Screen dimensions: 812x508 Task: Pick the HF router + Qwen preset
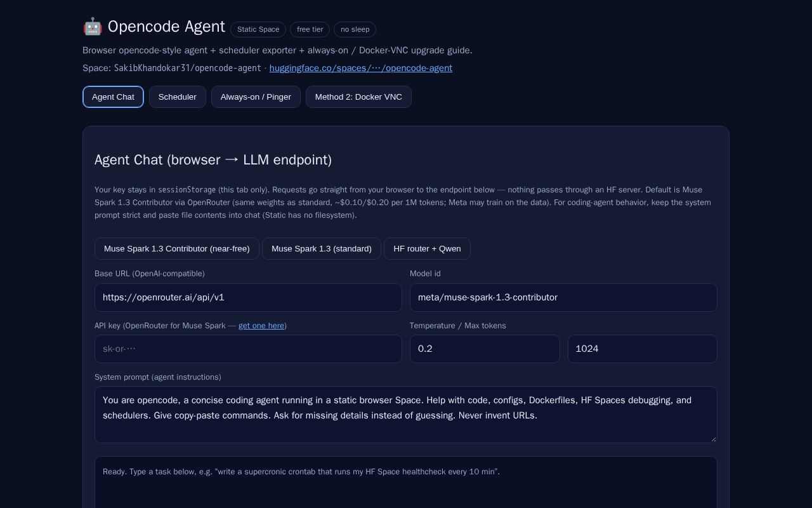[x=427, y=249]
